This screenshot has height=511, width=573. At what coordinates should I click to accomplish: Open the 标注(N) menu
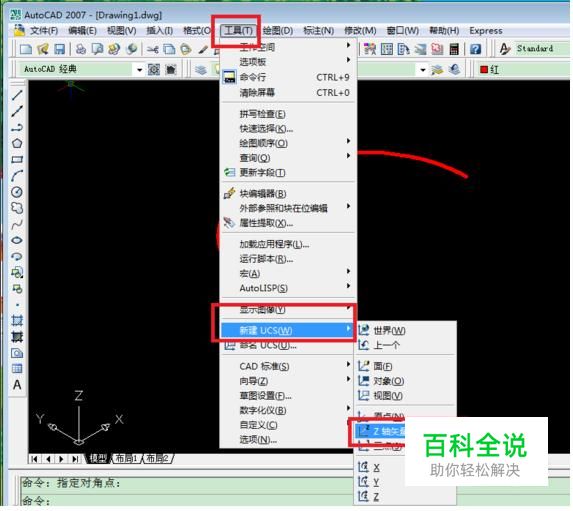[x=319, y=30]
